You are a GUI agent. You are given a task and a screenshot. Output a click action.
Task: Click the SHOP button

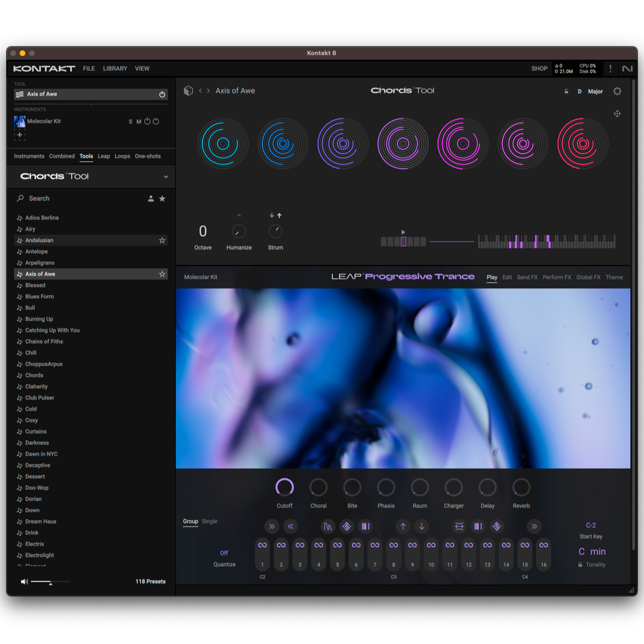pyautogui.click(x=539, y=68)
